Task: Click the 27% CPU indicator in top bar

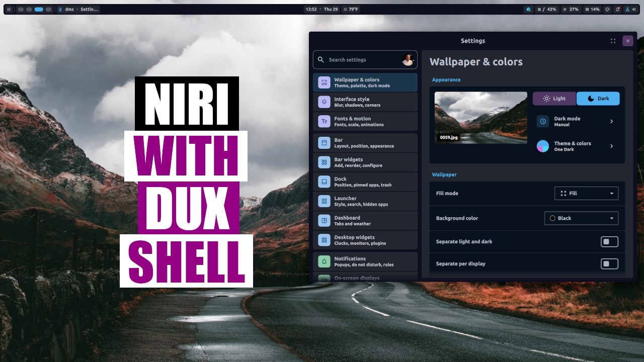Action: click(x=571, y=9)
